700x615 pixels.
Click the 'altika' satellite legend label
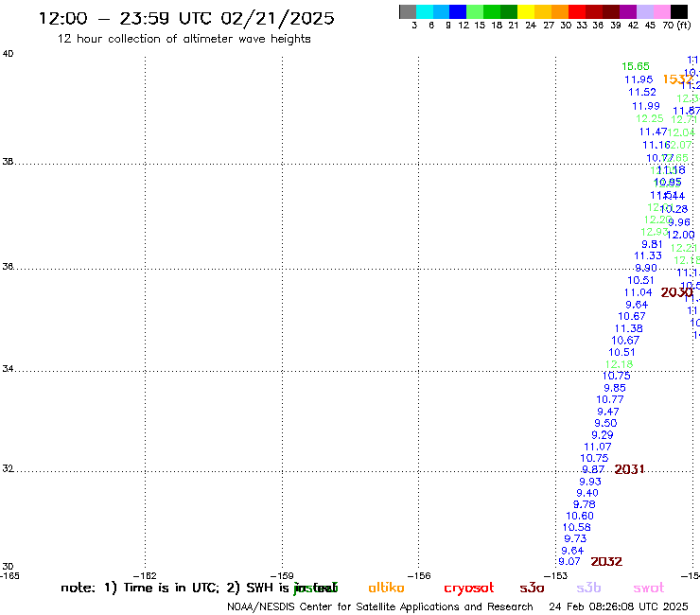[386, 588]
